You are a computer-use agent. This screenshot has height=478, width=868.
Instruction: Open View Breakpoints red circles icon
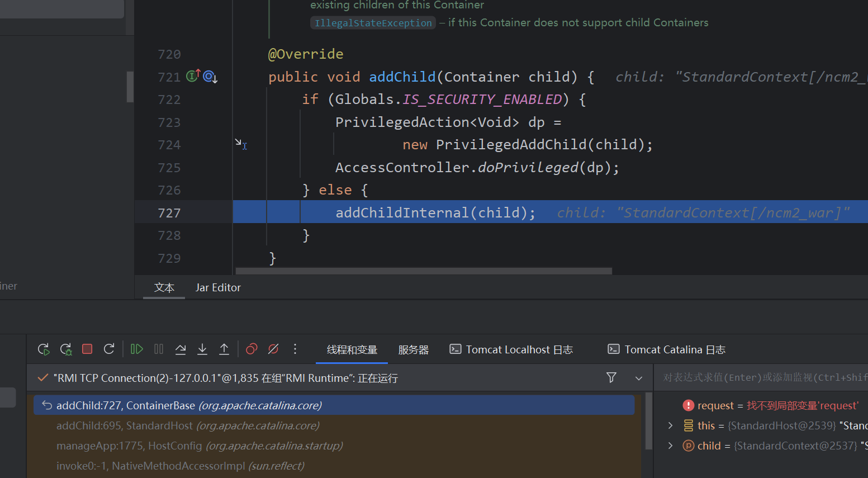tap(252, 349)
